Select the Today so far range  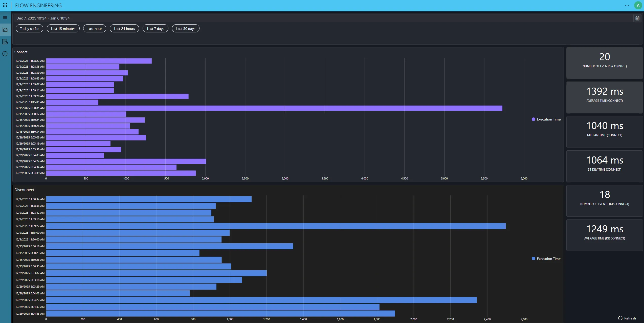tap(29, 29)
